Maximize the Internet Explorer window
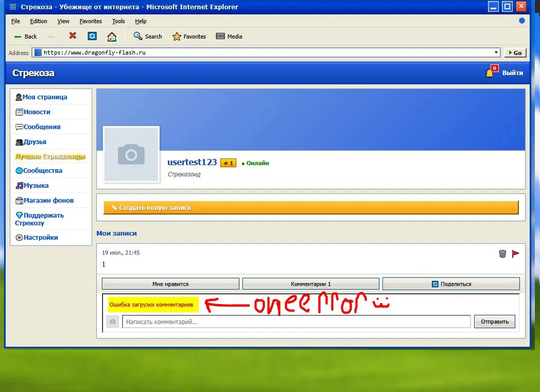The width and height of the screenshot is (540, 392). click(507, 7)
